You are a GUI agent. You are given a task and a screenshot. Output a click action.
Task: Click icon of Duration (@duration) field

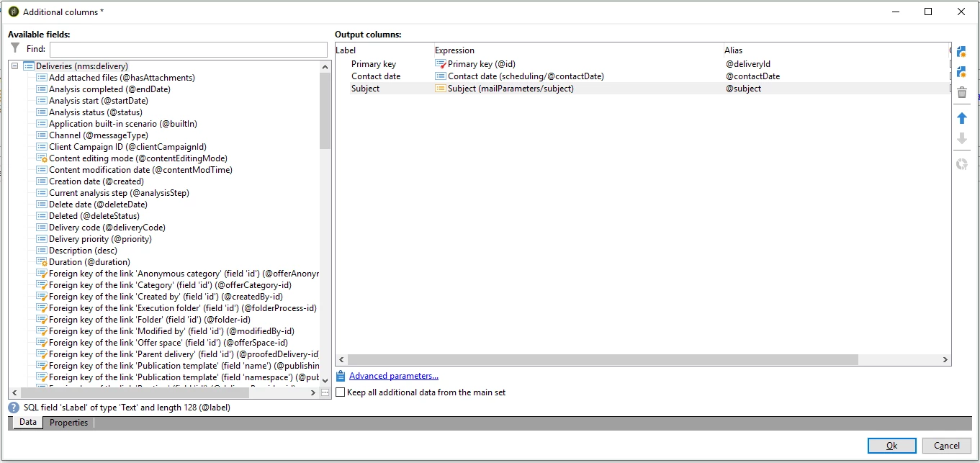point(42,262)
